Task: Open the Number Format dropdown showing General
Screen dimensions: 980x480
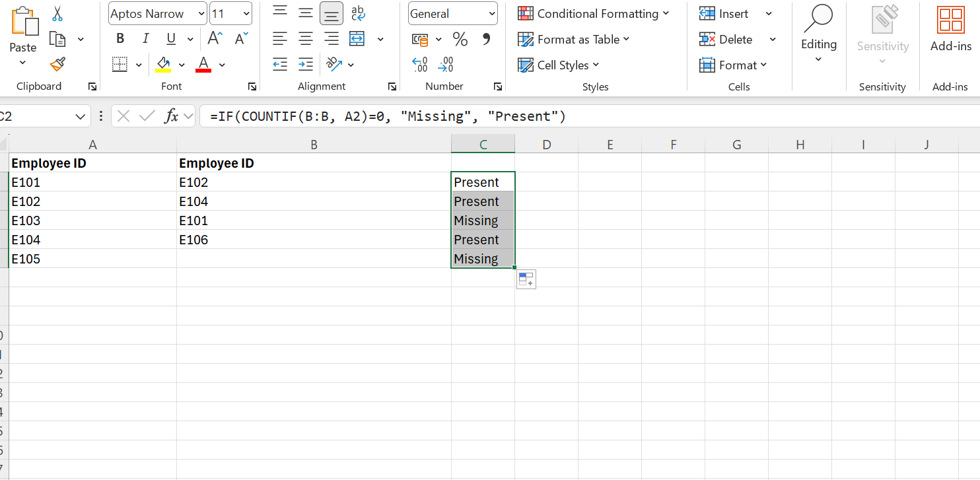Action: pos(452,13)
